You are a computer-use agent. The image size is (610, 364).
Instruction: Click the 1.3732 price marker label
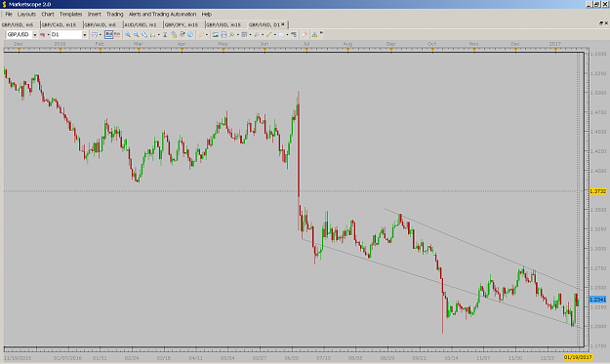click(598, 191)
